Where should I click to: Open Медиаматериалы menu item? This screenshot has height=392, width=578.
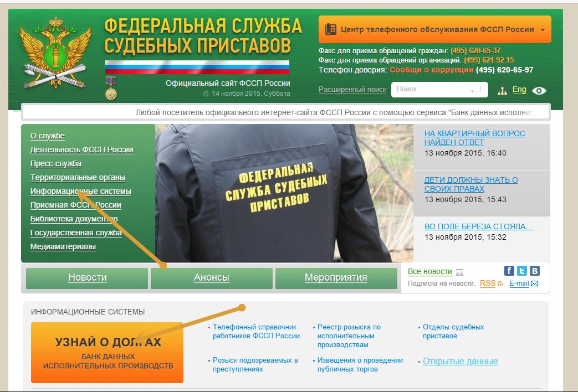click(x=63, y=246)
